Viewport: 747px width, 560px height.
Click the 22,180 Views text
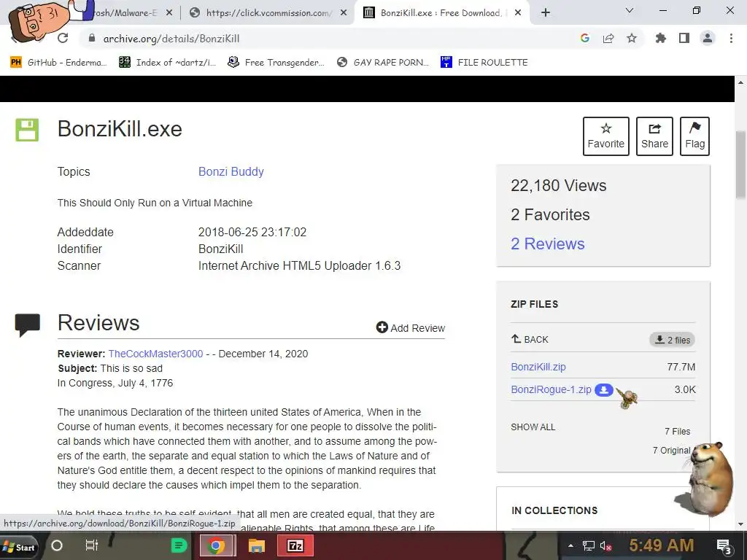(x=558, y=185)
